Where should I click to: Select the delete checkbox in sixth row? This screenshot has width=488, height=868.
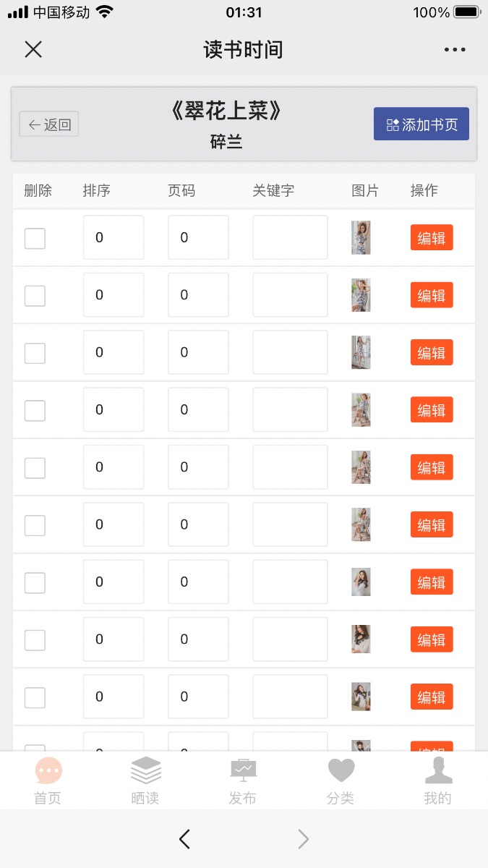(x=35, y=525)
